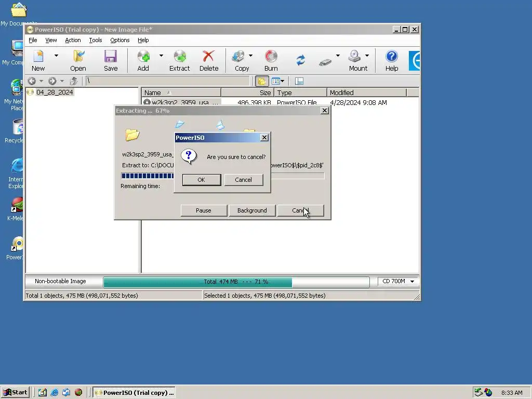Sort by the Modified column header
Screen dimensions: 532x399
366,92
